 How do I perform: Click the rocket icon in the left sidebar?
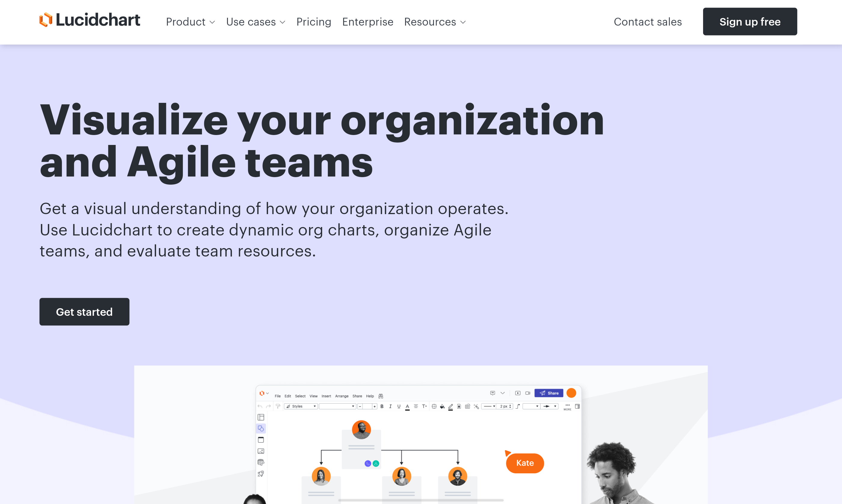point(261,474)
